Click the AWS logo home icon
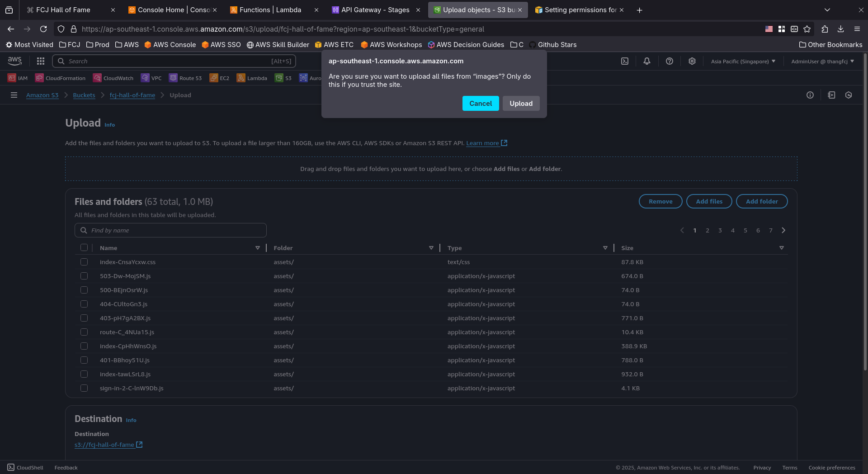868x474 pixels. pyautogui.click(x=14, y=61)
